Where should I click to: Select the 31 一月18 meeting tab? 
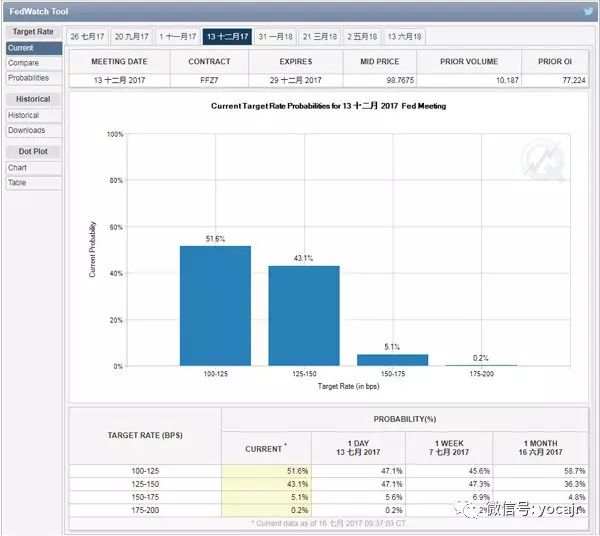click(275, 37)
